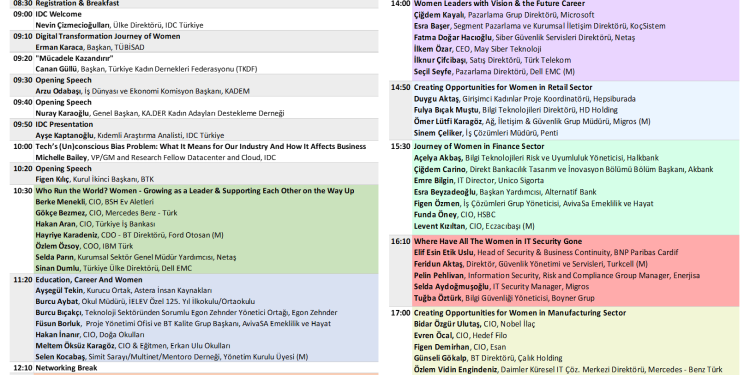Click Özlem Özsoy, COO, IBM Türk
Image resolution: width=750 pixels, height=375 pixels.
tap(85, 246)
